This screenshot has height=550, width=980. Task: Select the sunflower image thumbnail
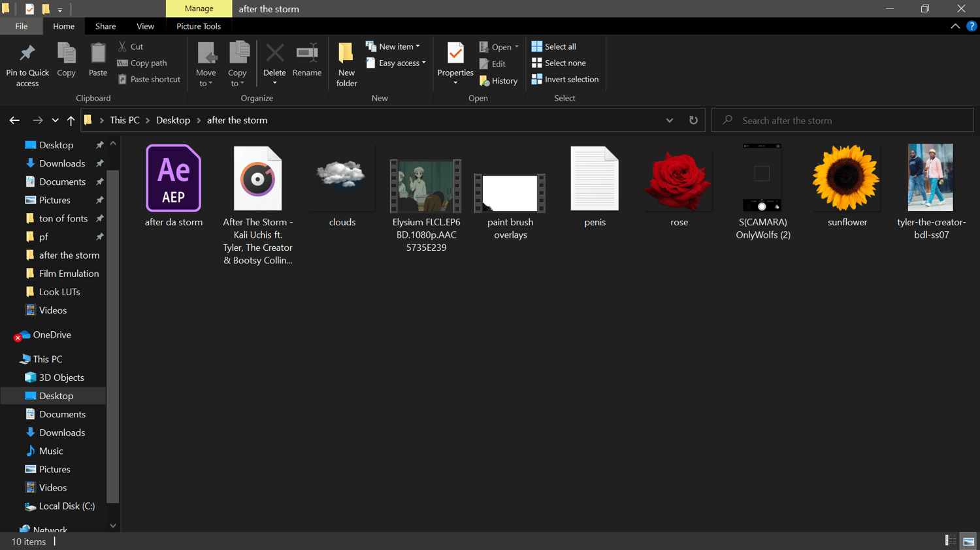tap(847, 178)
